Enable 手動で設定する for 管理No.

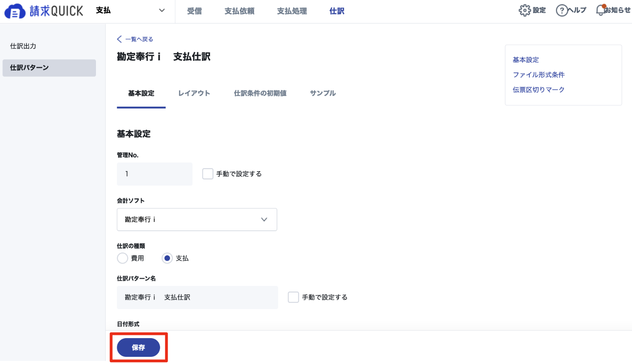[x=208, y=174]
